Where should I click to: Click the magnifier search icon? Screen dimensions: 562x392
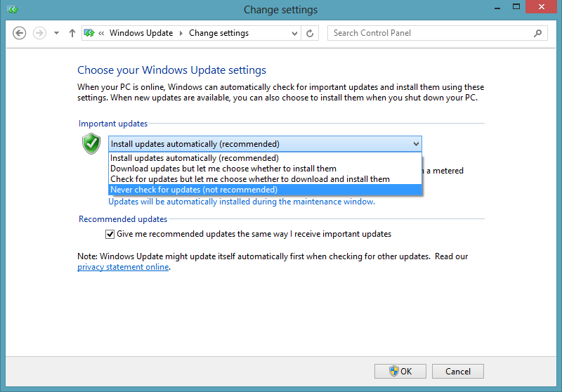[537, 33]
